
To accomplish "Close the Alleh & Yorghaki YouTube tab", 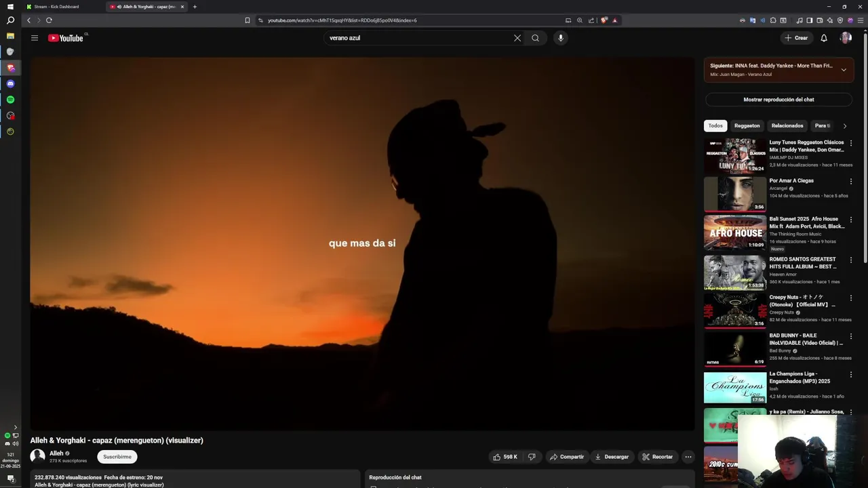I will [182, 7].
